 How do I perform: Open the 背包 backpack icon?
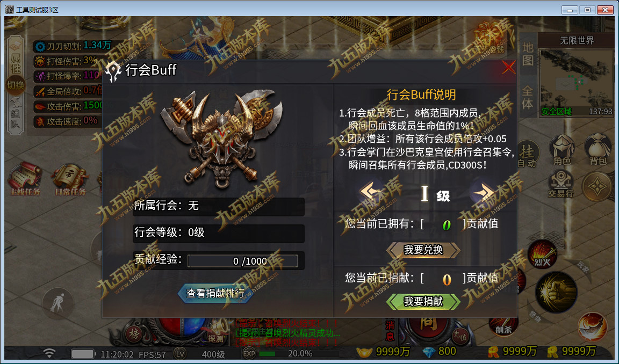598,150
